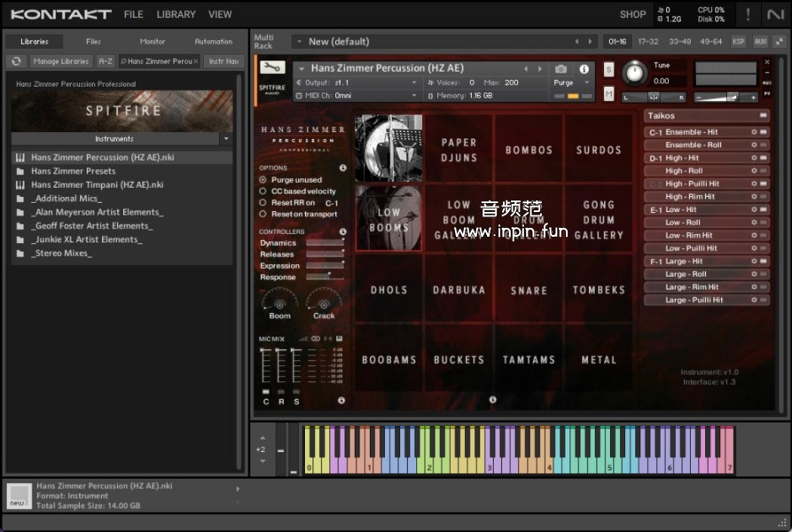
Task: Click the KSP button in the rack header
Action: click(738, 42)
